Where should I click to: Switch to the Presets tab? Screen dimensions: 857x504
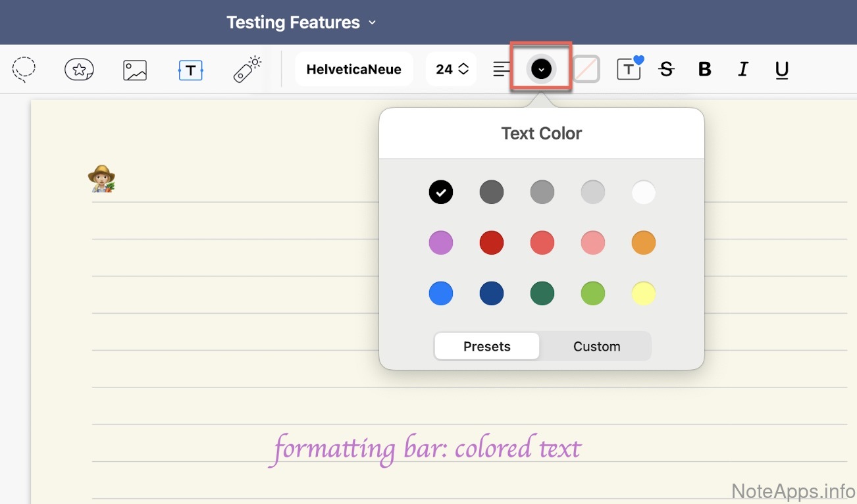coord(486,346)
